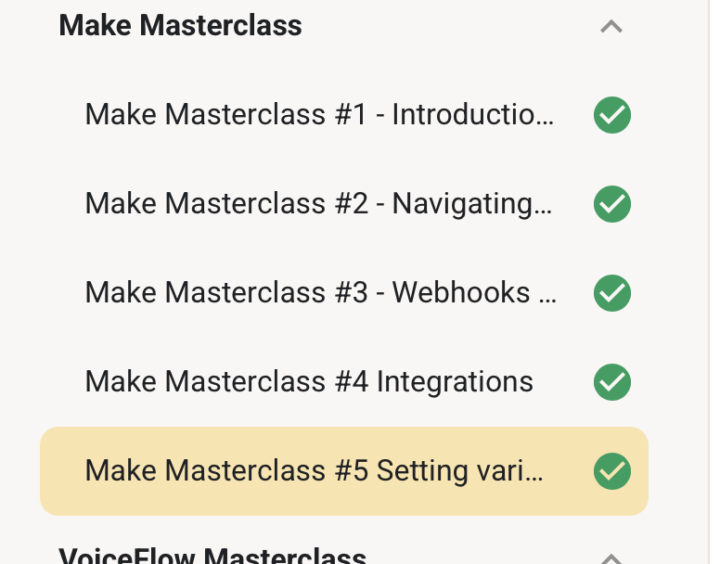720x564 pixels.
Task: Go to the Webhooks lesson title
Action: [x=462, y=294]
